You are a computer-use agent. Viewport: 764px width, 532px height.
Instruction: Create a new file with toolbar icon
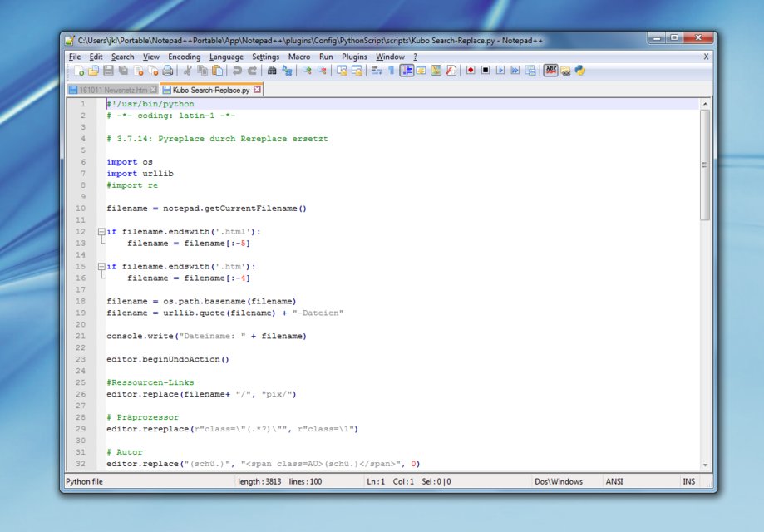coord(78,71)
